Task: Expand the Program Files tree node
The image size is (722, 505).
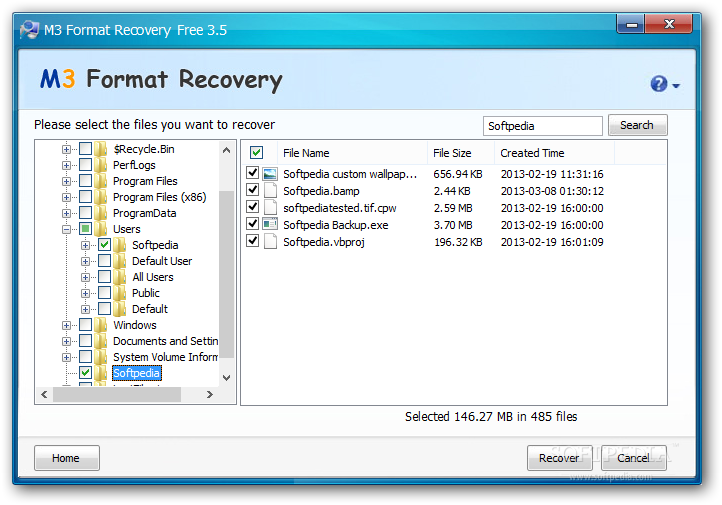Action: pyautogui.click(x=66, y=181)
